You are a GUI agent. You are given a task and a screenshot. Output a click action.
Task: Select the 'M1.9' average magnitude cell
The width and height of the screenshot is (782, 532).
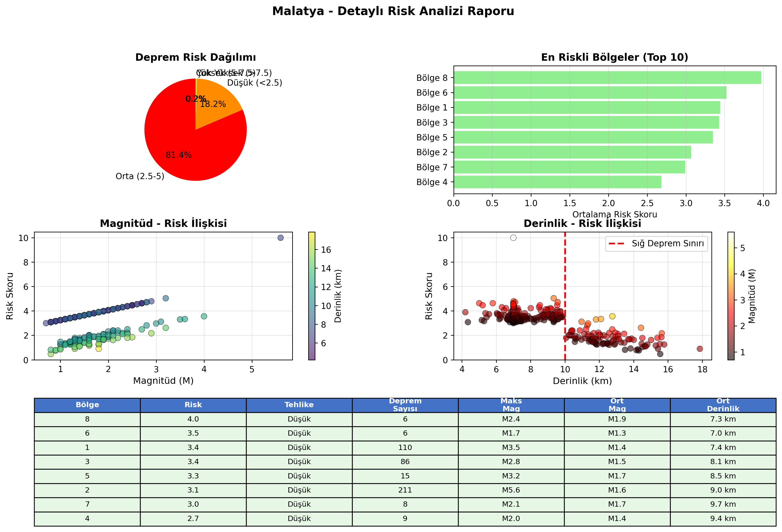tap(617, 419)
